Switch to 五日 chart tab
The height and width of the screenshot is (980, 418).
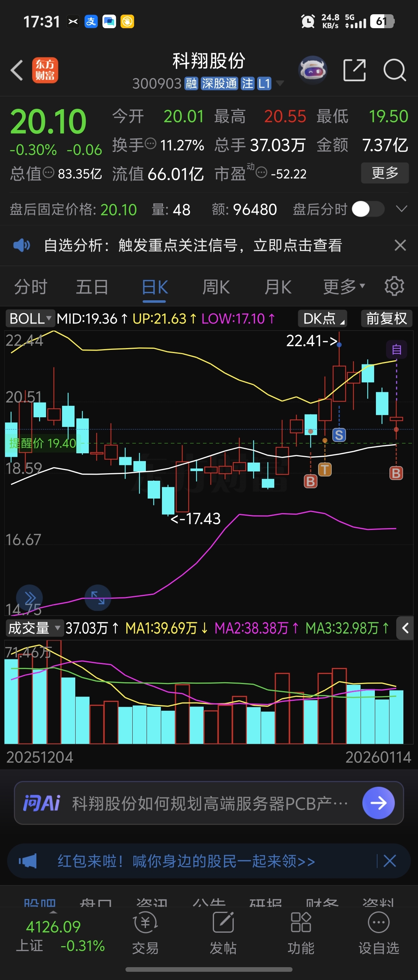pyautogui.click(x=92, y=287)
